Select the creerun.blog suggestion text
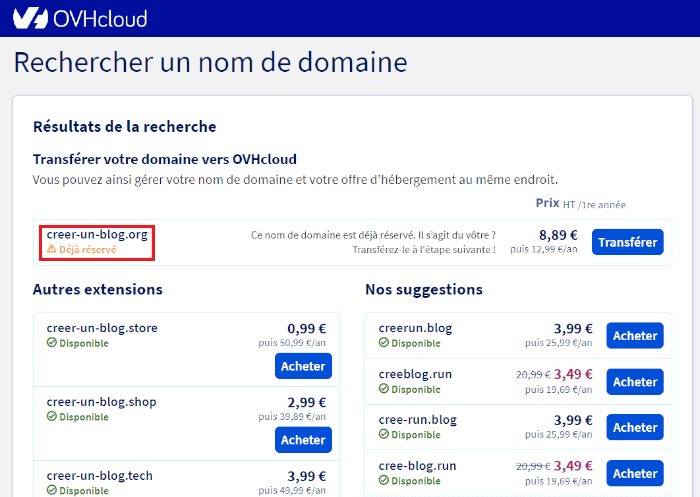This screenshot has height=497, width=700. (x=415, y=328)
